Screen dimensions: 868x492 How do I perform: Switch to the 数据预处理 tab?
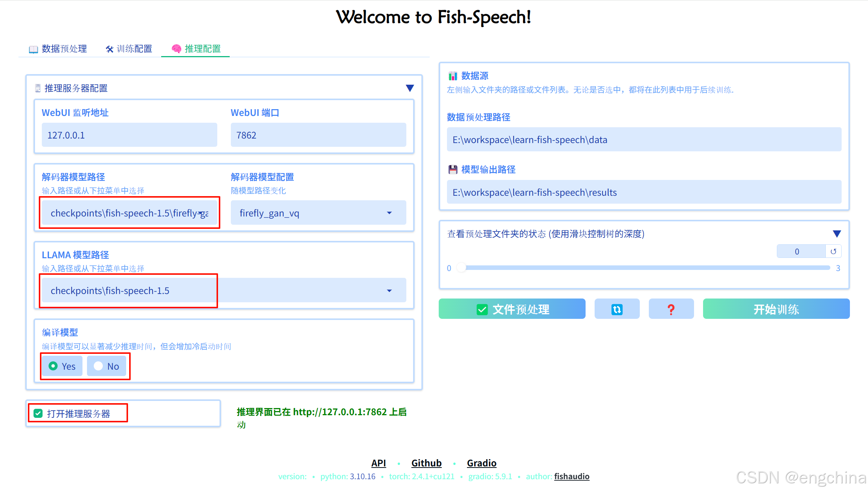pyautogui.click(x=64, y=49)
